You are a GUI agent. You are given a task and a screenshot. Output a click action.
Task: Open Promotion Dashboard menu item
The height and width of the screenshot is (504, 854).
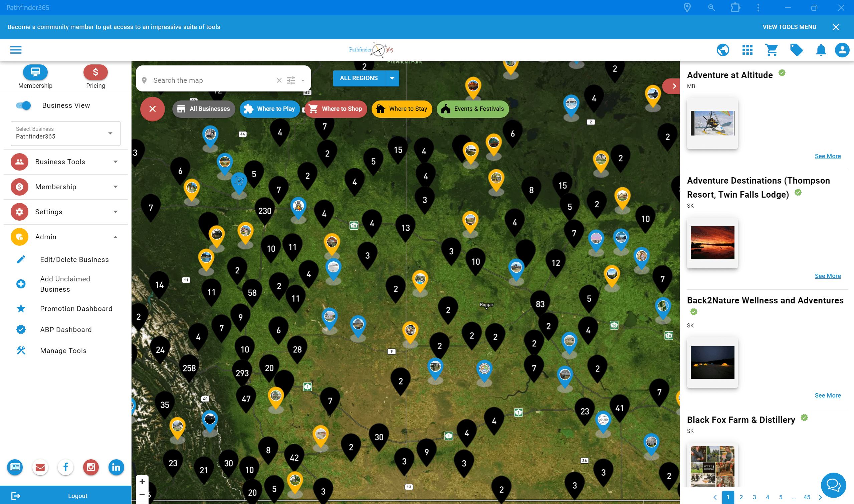coord(76,309)
